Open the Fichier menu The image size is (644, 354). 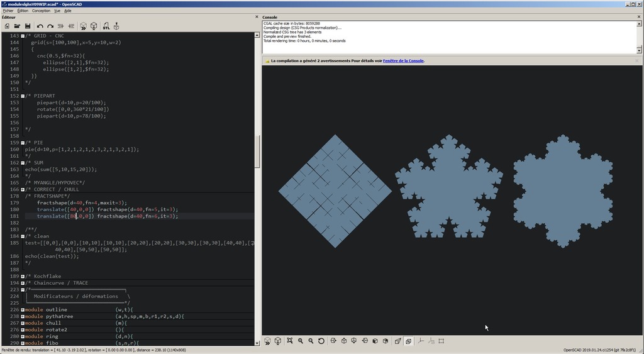coord(8,11)
